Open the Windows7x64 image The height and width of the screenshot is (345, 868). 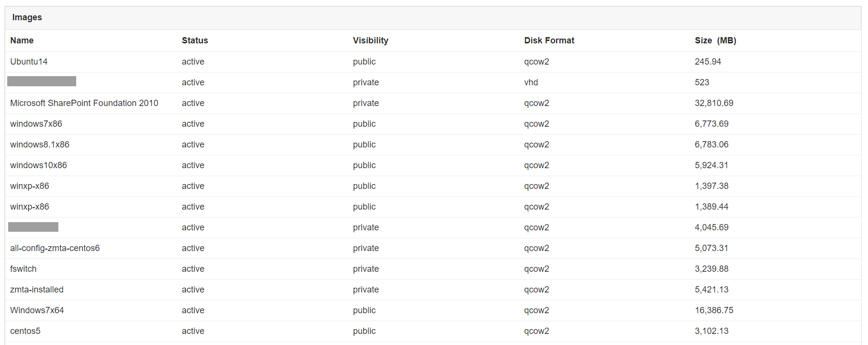click(x=37, y=310)
